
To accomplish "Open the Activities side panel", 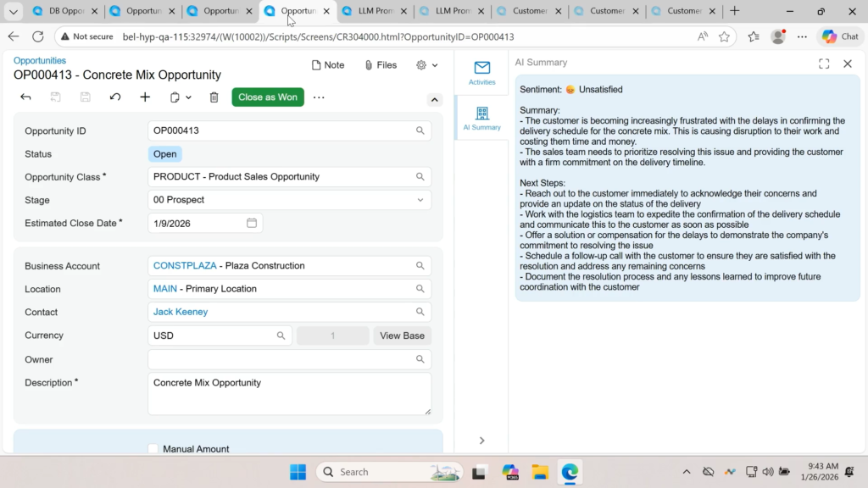I will [x=481, y=73].
